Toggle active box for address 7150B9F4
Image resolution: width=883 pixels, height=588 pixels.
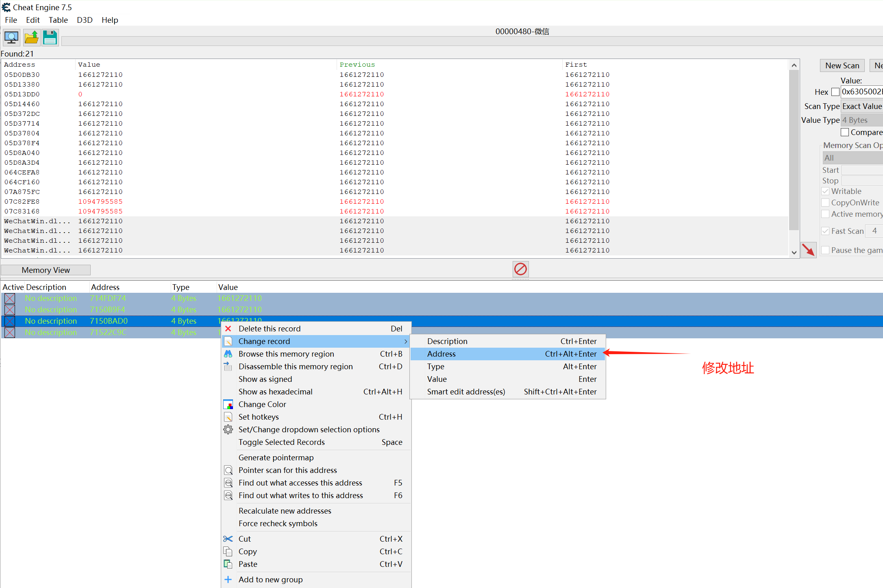(x=10, y=309)
